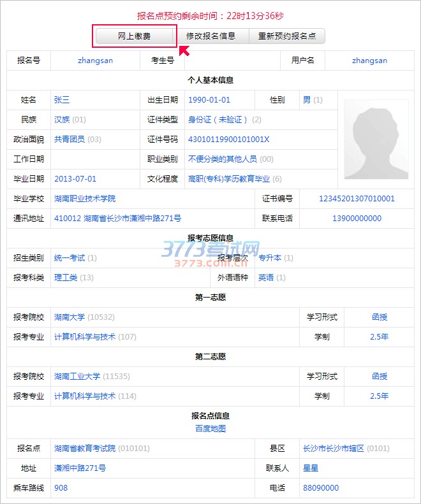This screenshot has height=504, width=421.
Task: Click the ID number 43010119900101001X
Action: (x=229, y=140)
